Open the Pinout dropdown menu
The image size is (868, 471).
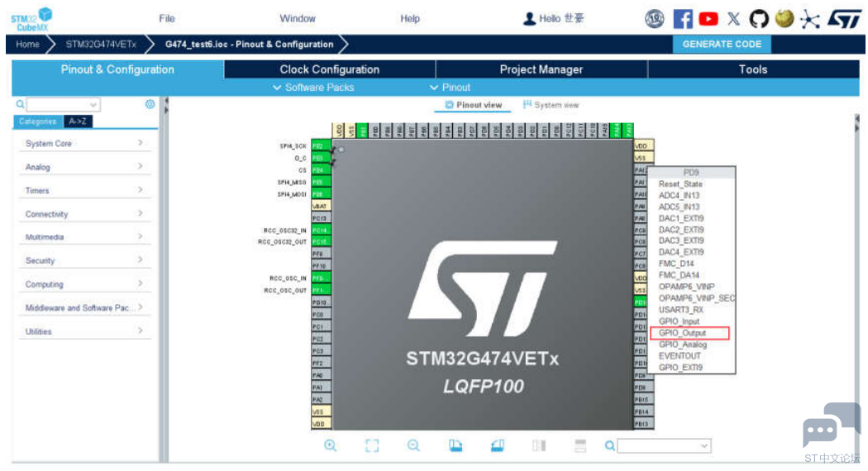[450, 88]
